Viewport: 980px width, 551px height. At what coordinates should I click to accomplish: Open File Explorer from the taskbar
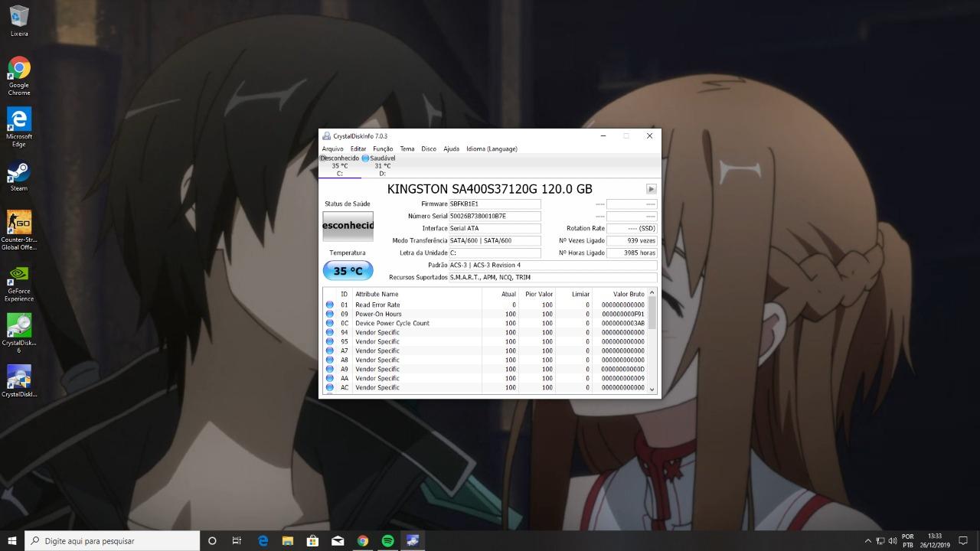(x=288, y=540)
